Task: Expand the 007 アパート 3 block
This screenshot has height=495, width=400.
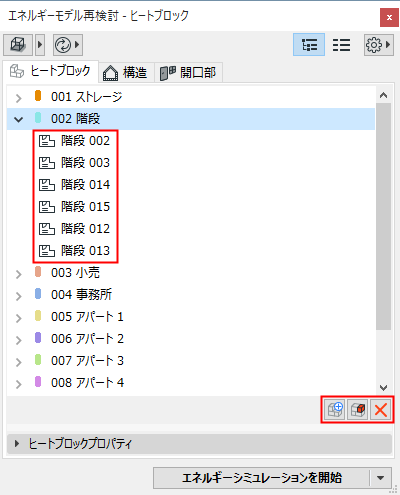Action: tap(19, 362)
